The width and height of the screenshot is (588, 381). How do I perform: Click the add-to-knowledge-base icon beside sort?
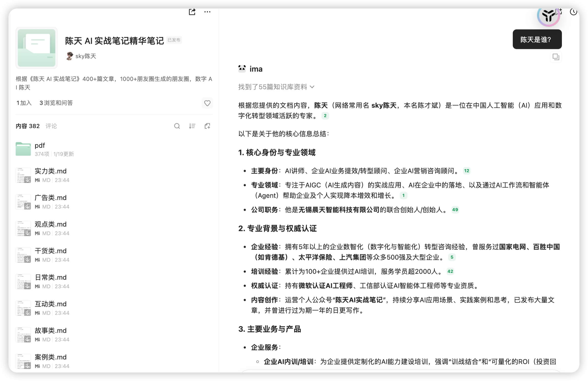(207, 126)
